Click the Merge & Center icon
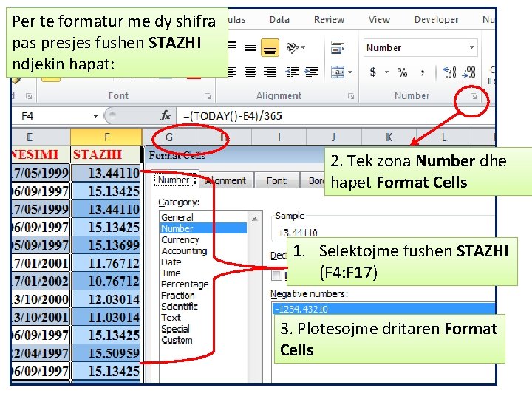Screen dimensions: 532x399 pyautogui.click(x=338, y=72)
